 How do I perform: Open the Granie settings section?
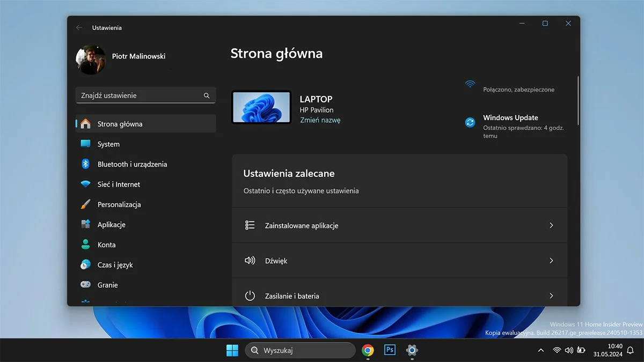pos(107,285)
